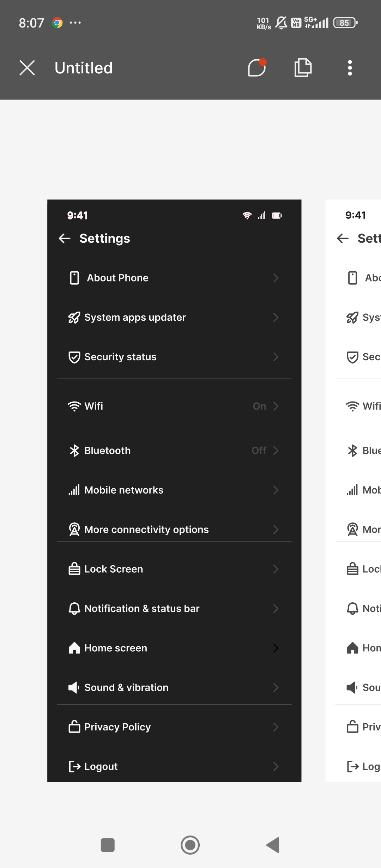Select the Privacy Policy label
The width and height of the screenshot is (381, 868).
pyautogui.click(x=117, y=727)
